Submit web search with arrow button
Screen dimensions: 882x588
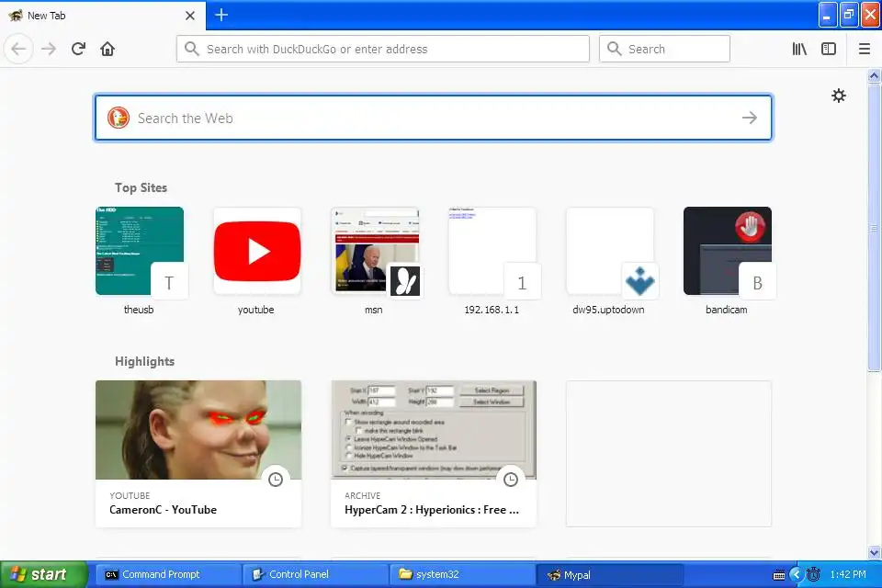pos(750,118)
